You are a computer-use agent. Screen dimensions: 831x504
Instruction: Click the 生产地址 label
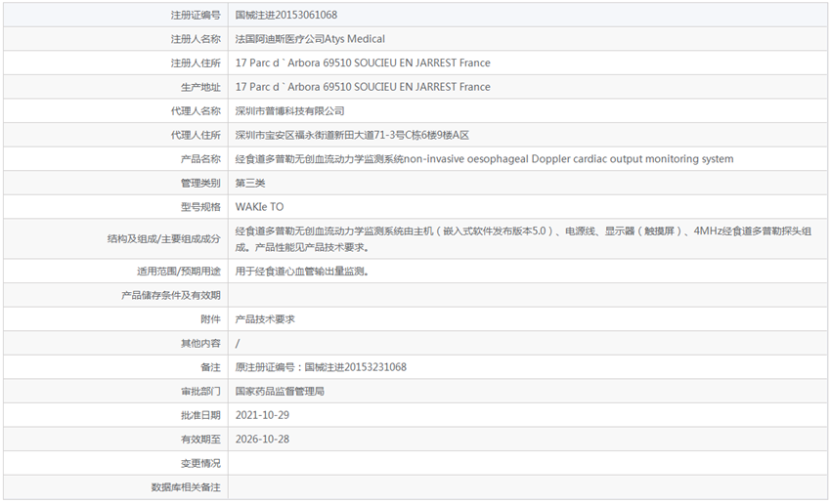coord(200,87)
